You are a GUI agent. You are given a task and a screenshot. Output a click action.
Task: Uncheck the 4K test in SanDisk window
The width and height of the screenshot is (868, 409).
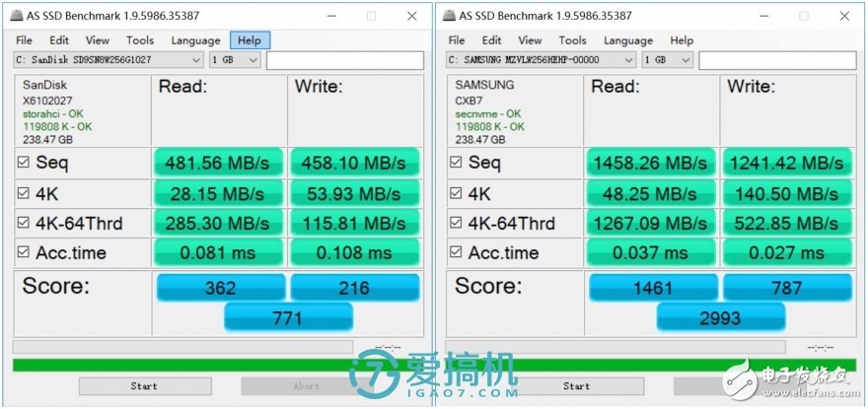tap(24, 194)
